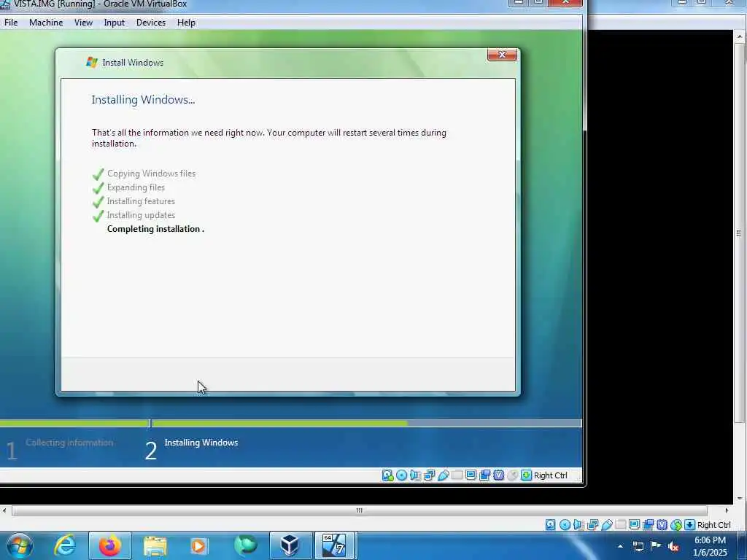This screenshot has width=747, height=560.
Task: Launch Internet Explorer from taskbar
Action: 65,545
